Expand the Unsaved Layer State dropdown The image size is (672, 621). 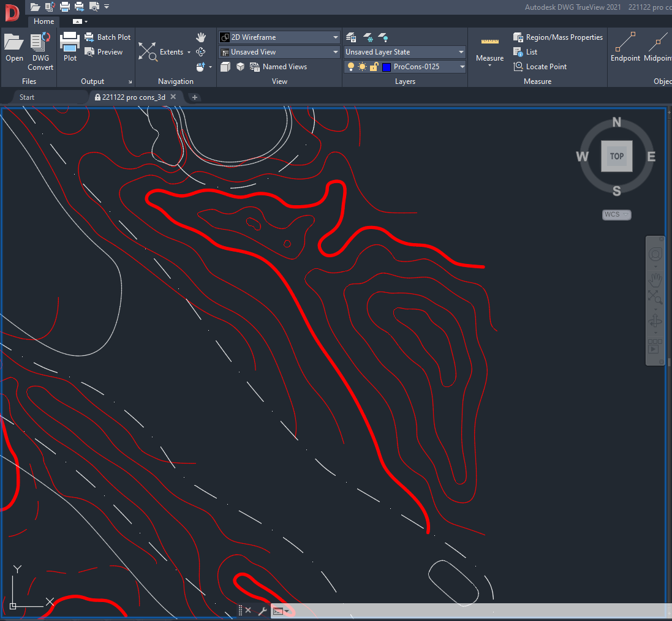pos(461,52)
